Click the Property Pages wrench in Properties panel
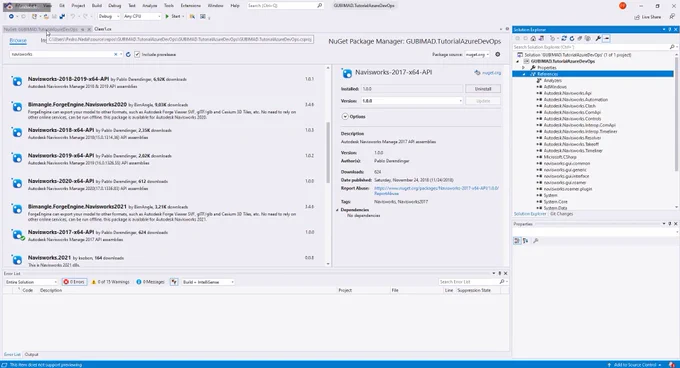This screenshot has width=680, height=368. pos(536,241)
